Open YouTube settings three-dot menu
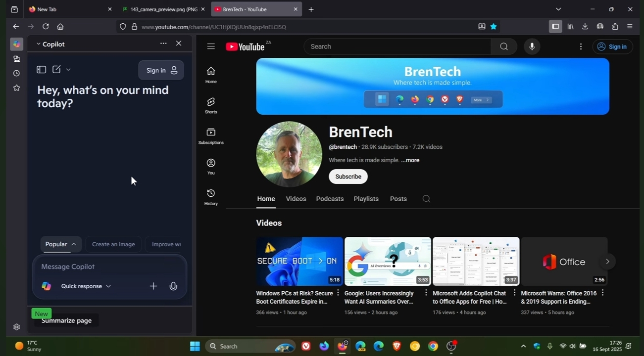 click(581, 46)
